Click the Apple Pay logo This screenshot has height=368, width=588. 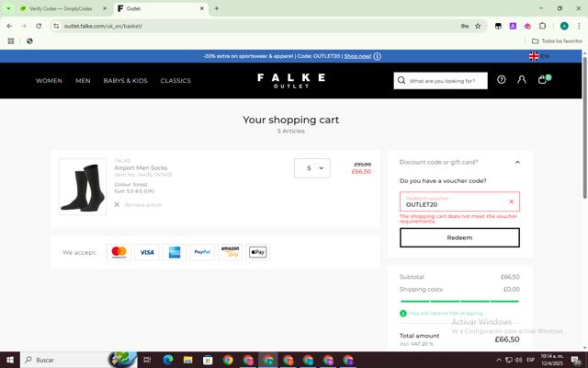[x=257, y=252]
